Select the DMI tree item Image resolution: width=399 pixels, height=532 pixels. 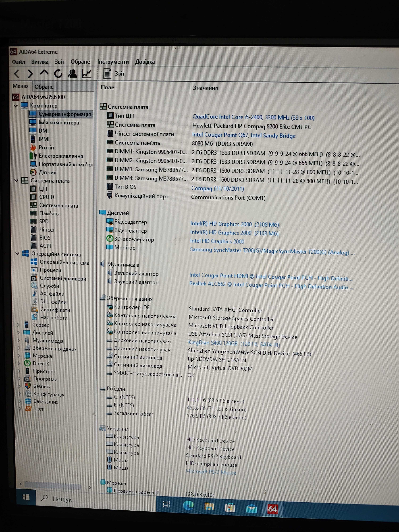point(39,131)
